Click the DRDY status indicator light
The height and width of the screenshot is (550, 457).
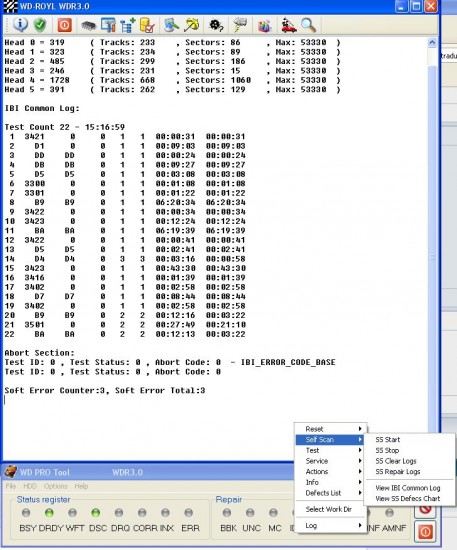(49, 513)
